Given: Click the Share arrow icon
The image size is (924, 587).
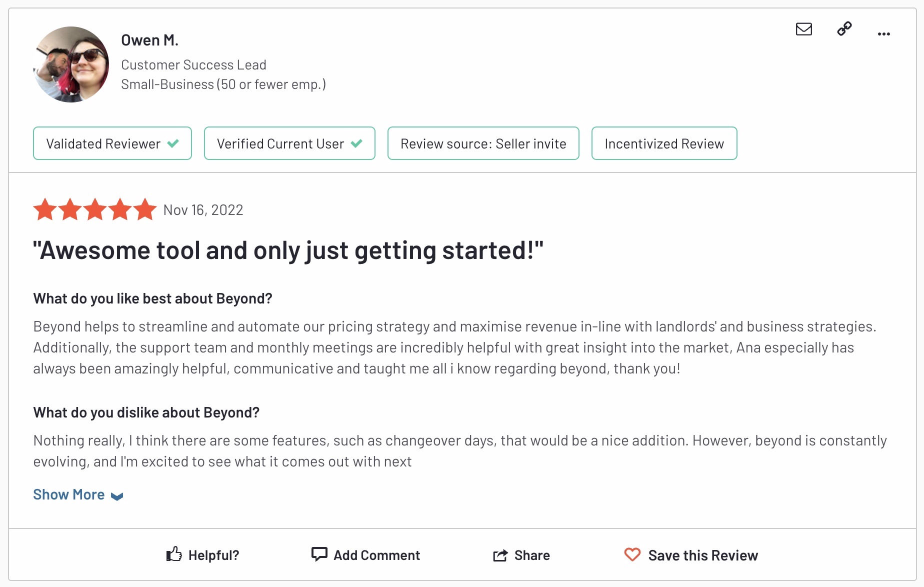Looking at the screenshot, I should coord(499,555).
